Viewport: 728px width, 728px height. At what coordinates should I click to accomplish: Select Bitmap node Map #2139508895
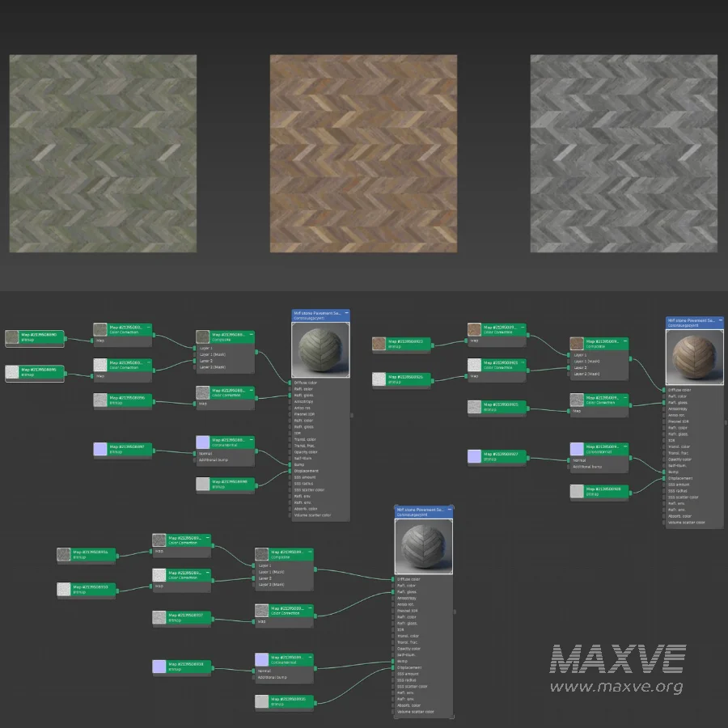[34, 372]
